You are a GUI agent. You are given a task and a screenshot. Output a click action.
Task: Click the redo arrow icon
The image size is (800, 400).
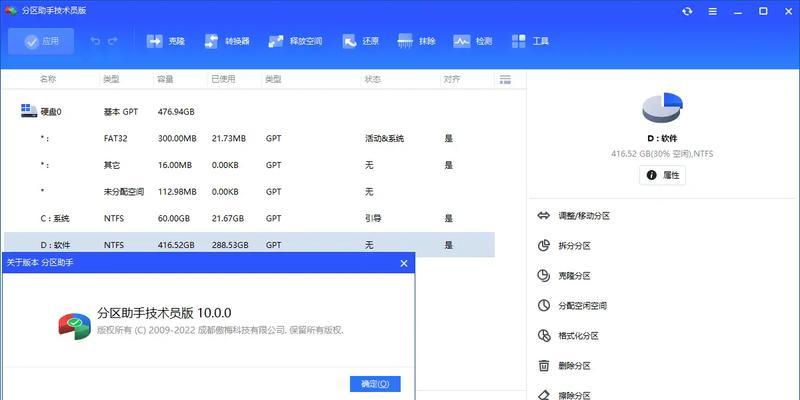point(113,41)
